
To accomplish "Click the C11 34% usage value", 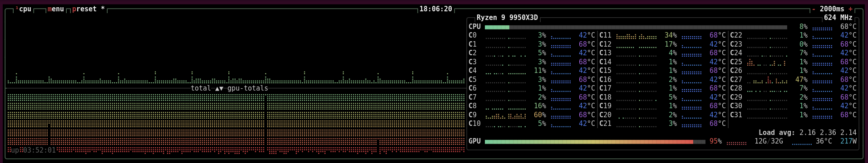I will [671, 35].
